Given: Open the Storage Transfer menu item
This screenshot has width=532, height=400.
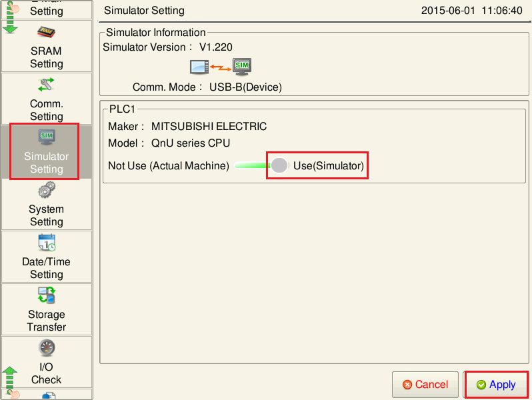Looking at the screenshot, I should tap(46, 309).
